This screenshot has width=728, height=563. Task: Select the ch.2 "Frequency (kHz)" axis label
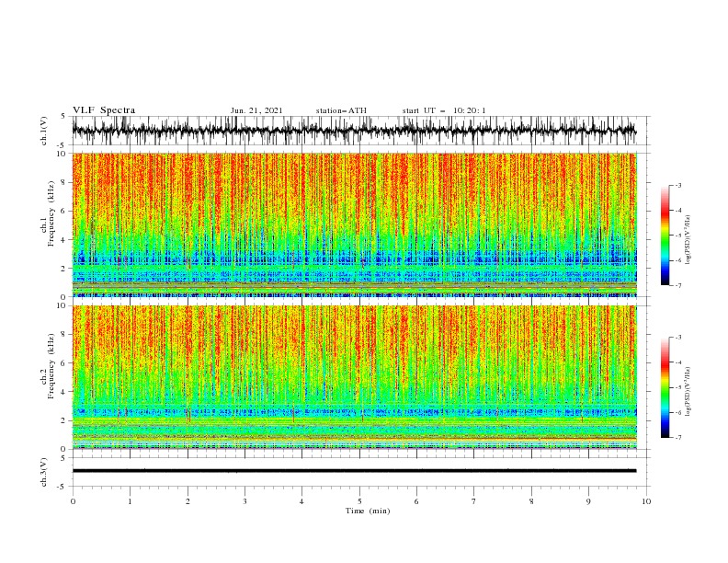coord(51,365)
